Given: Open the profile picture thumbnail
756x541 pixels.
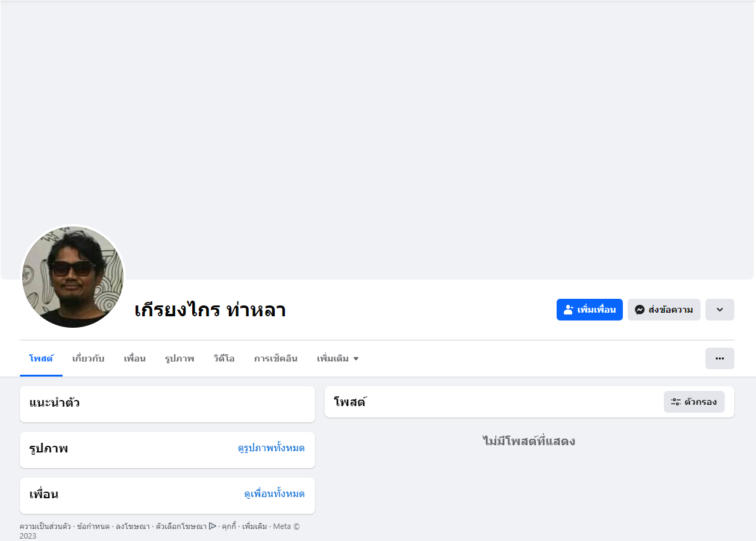Looking at the screenshot, I should [73, 277].
